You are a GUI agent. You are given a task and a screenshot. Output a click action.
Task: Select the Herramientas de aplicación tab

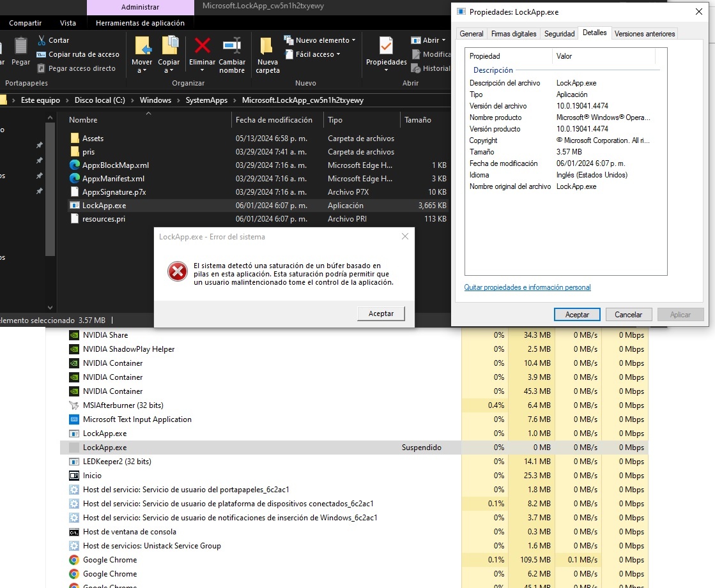tap(140, 23)
